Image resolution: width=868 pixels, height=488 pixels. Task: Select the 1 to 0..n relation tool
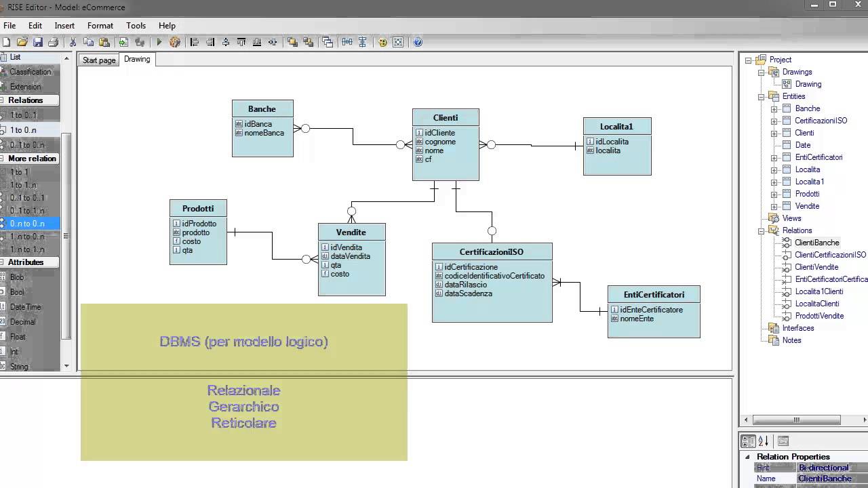tap(30, 130)
